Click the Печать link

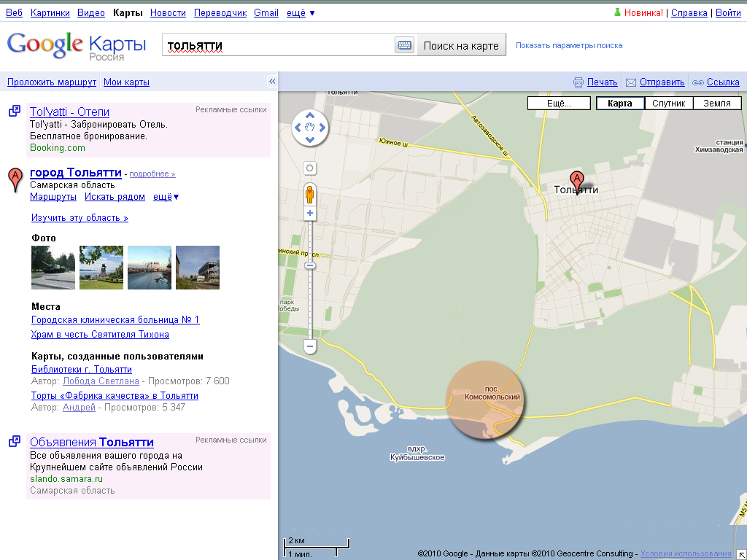tap(602, 82)
